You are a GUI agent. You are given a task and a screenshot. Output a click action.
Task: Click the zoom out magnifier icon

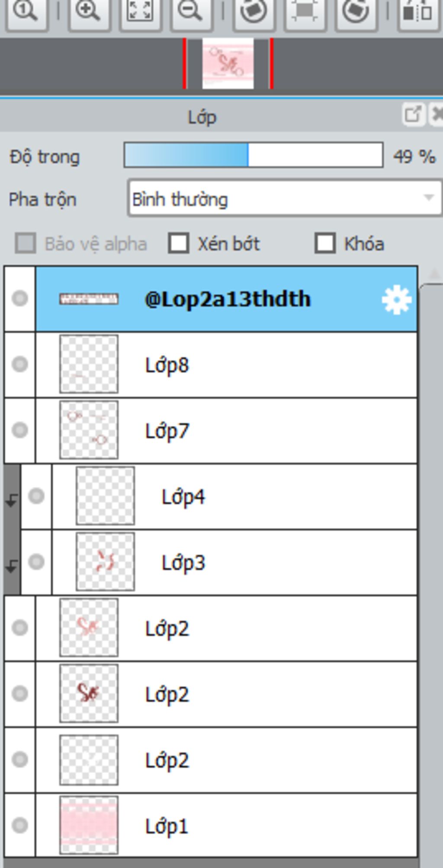(x=190, y=13)
